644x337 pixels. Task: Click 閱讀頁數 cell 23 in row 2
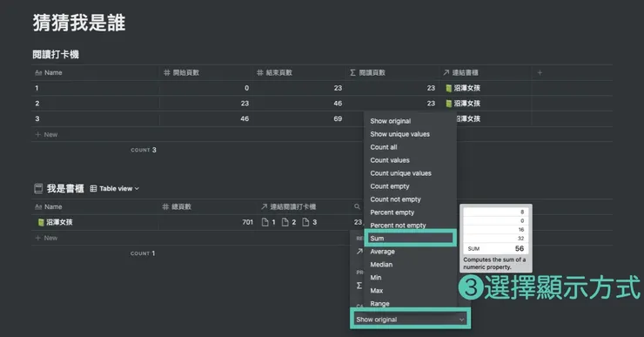click(x=392, y=104)
